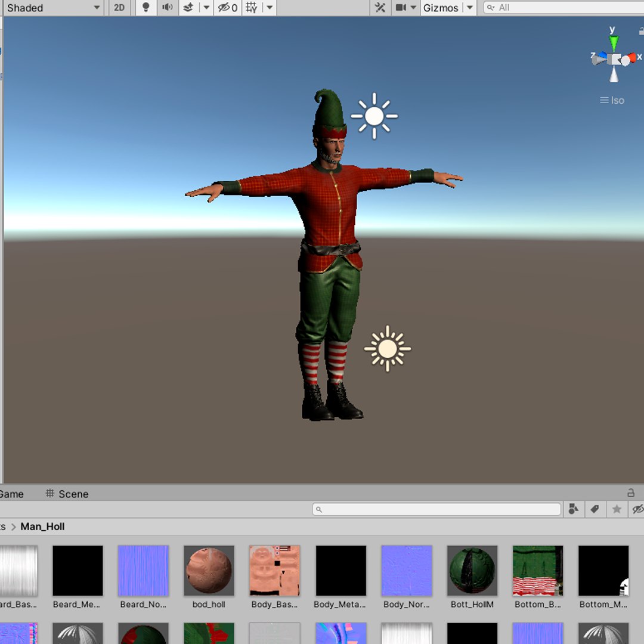Select lower sun light gizmo
The height and width of the screenshot is (644, 644).
tap(388, 349)
